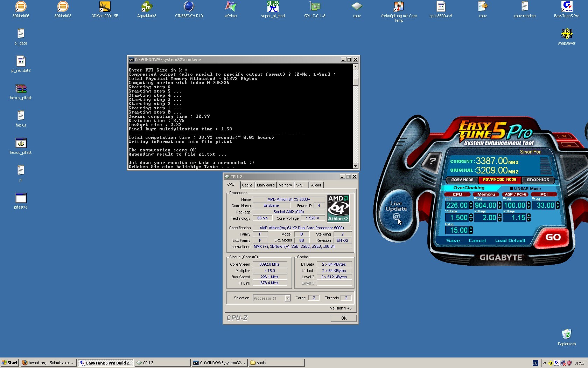Open the pi text file icon
This screenshot has width=588, height=368.
pyautogui.click(x=21, y=173)
